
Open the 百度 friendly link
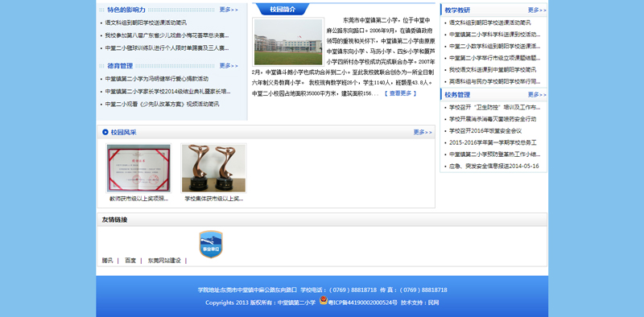tap(130, 261)
